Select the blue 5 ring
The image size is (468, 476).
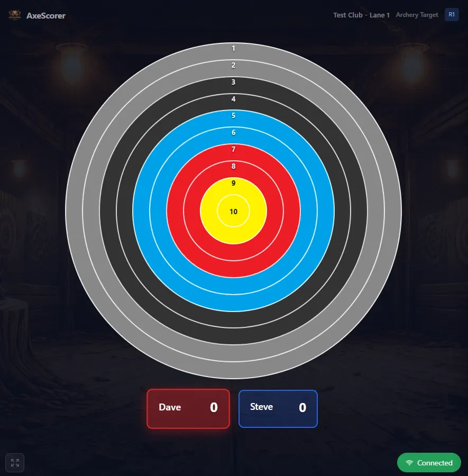[233, 115]
